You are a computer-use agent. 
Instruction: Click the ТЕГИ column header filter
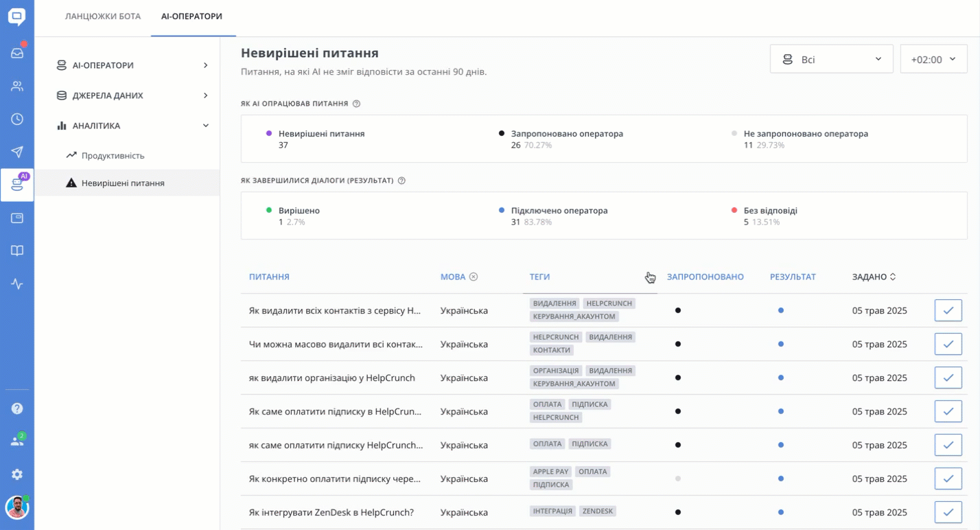(539, 277)
